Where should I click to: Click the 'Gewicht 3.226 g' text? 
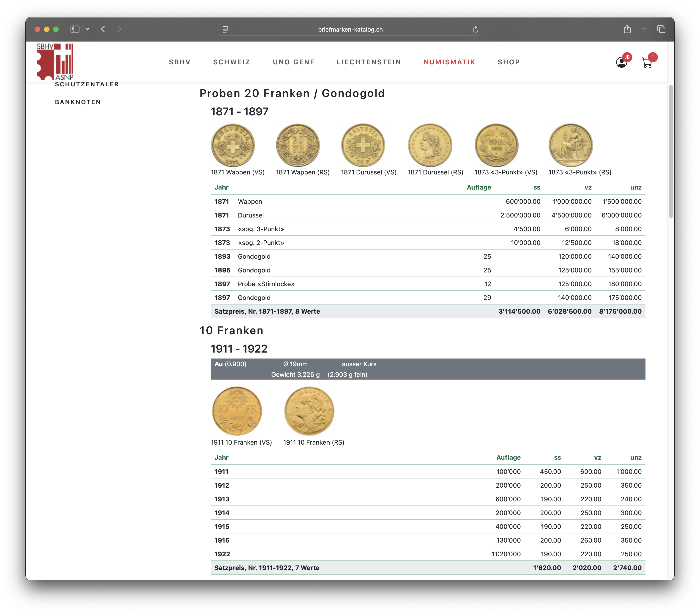[295, 375]
